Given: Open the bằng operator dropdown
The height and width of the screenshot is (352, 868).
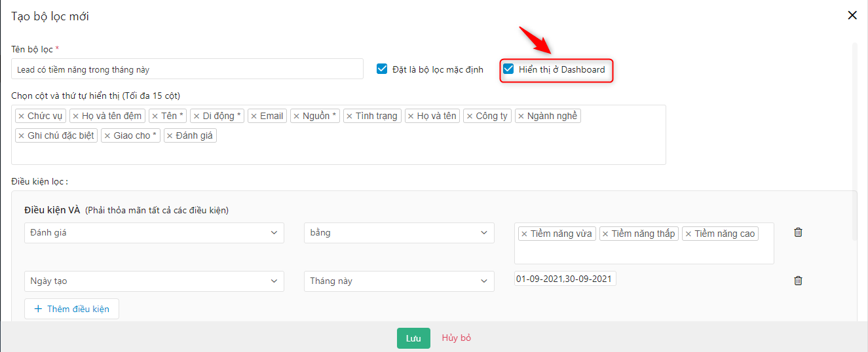Looking at the screenshot, I should 399,233.
